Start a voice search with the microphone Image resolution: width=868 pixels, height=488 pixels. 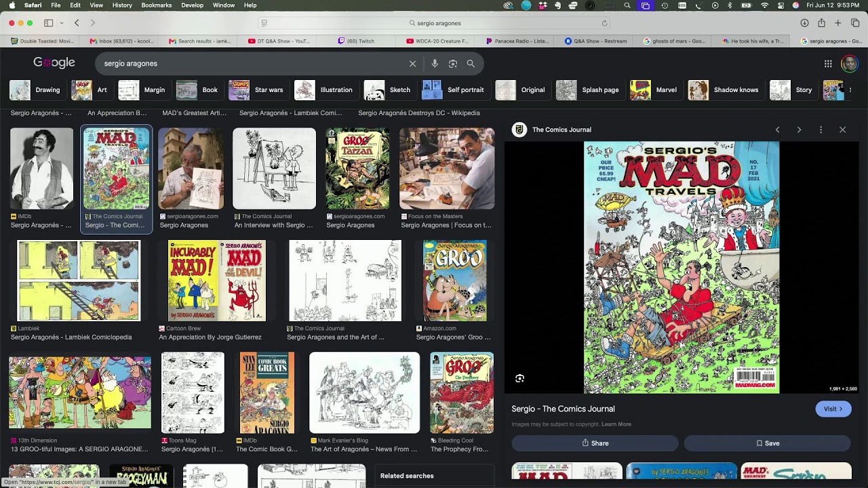pyautogui.click(x=435, y=64)
